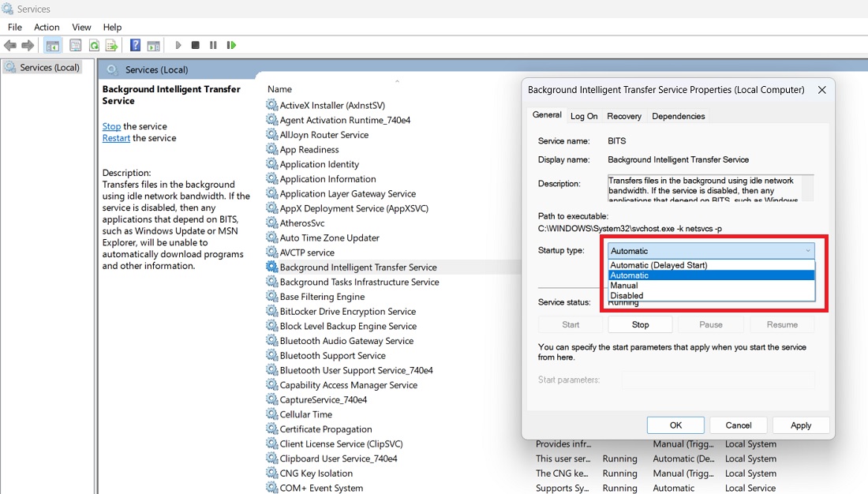This screenshot has height=494, width=868.
Task: Apply the startup type change
Action: (800, 425)
